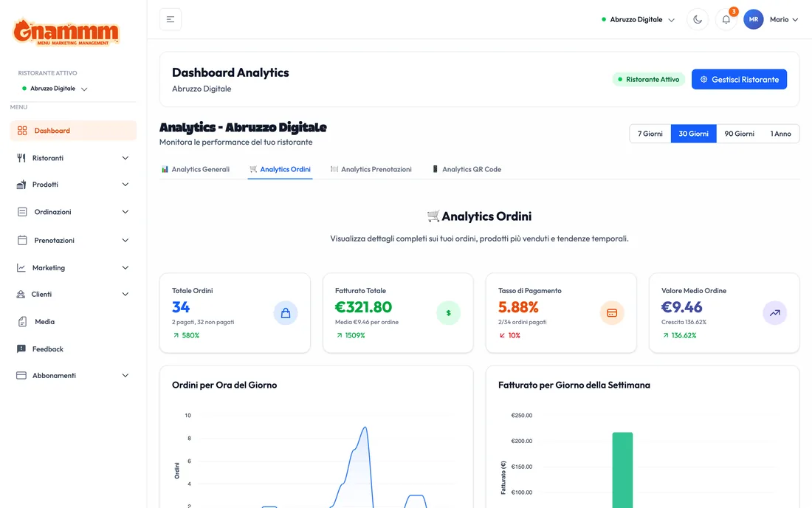Click the 5.88% payment rate value
The width and height of the screenshot is (812, 508).
[x=518, y=307]
